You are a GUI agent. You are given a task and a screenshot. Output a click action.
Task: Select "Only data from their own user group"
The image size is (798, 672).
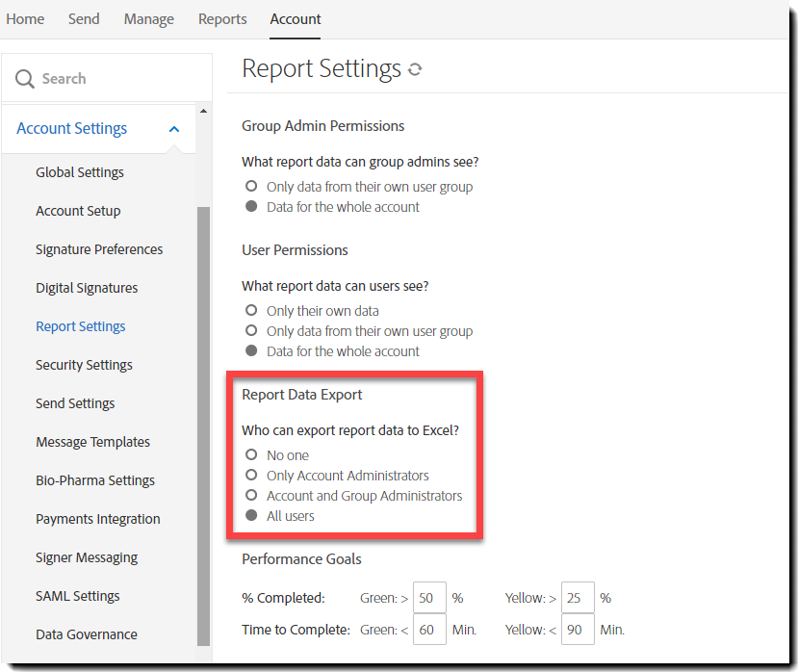pyautogui.click(x=251, y=330)
